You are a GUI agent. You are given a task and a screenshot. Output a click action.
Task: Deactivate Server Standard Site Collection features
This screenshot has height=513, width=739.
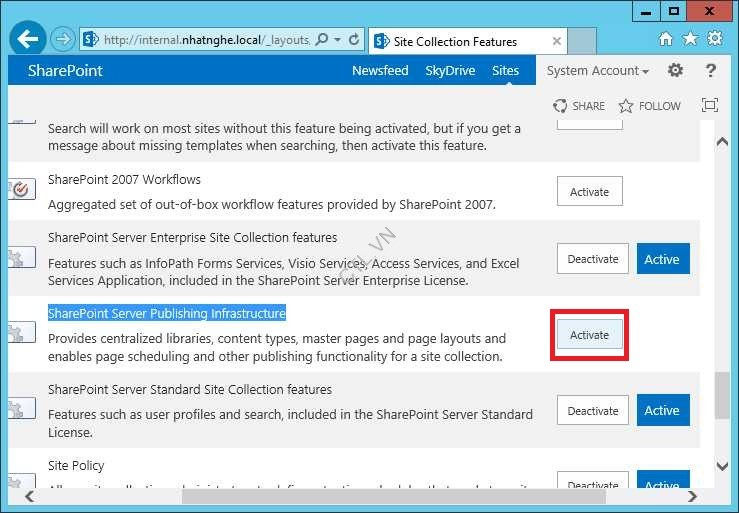point(593,411)
